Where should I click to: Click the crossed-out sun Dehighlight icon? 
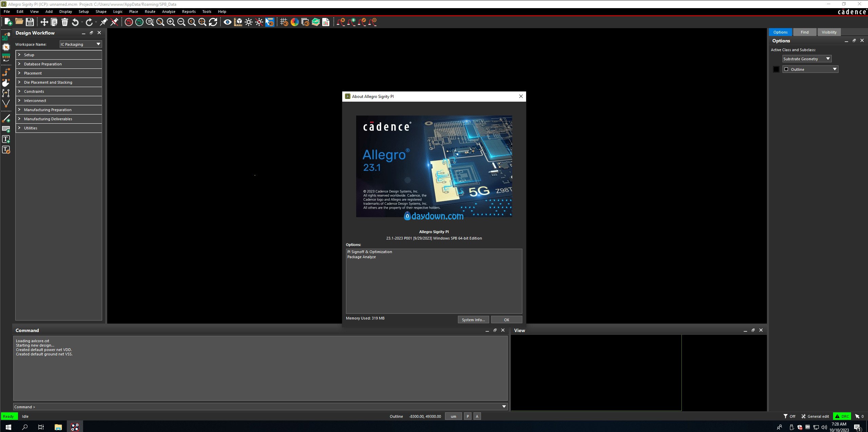tap(259, 22)
